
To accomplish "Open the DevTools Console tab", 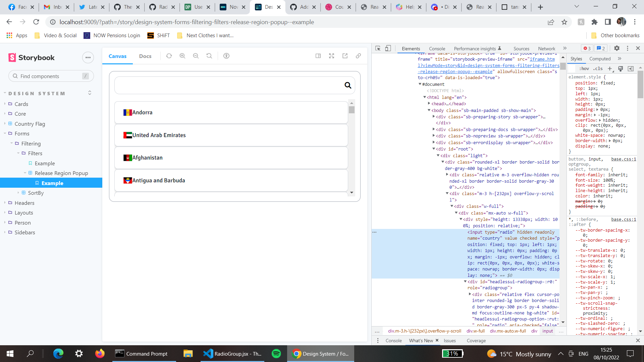I will [x=437, y=49].
